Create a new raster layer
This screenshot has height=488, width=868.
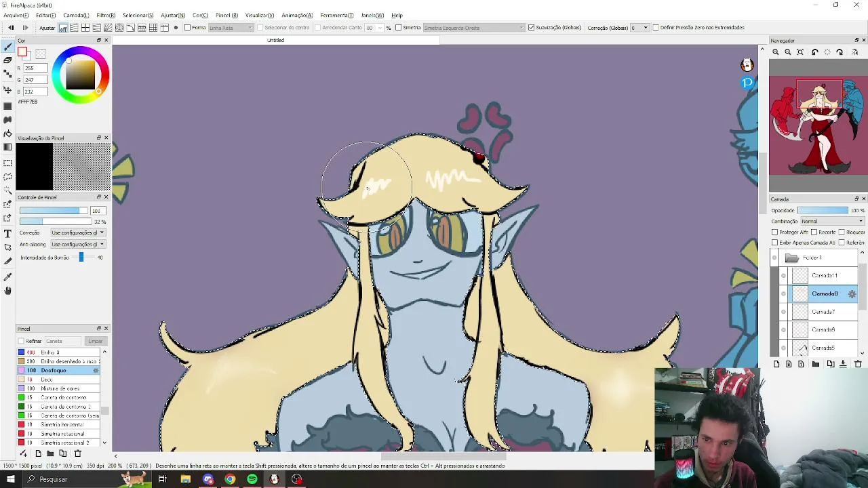[776, 364]
